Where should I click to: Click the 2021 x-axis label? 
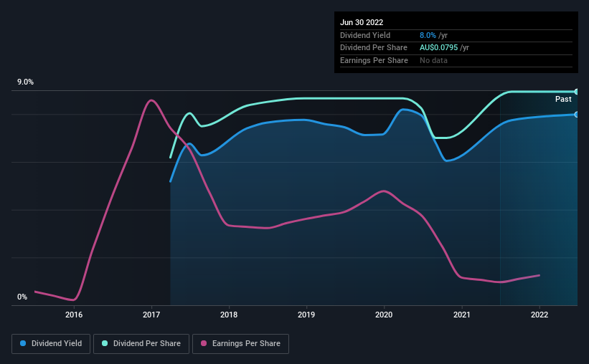[x=462, y=315]
